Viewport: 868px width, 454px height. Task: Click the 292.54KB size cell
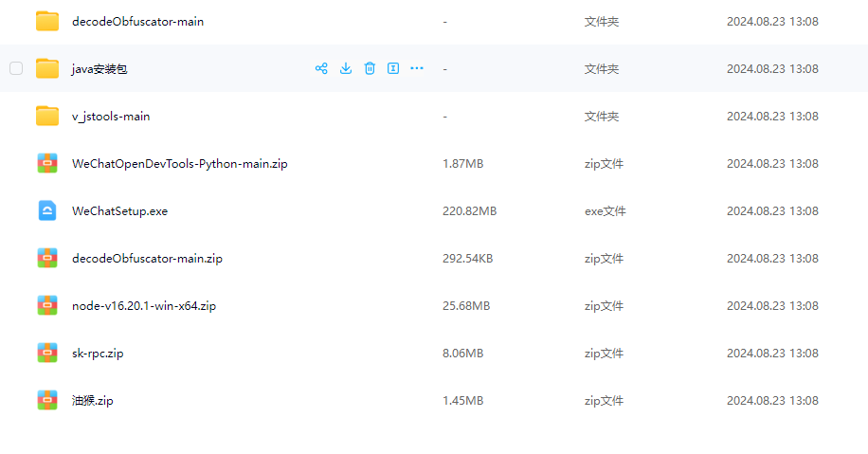(468, 259)
